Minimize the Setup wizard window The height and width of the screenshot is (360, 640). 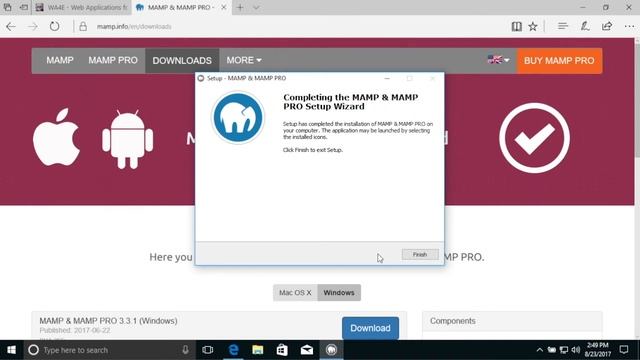(x=387, y=78)
